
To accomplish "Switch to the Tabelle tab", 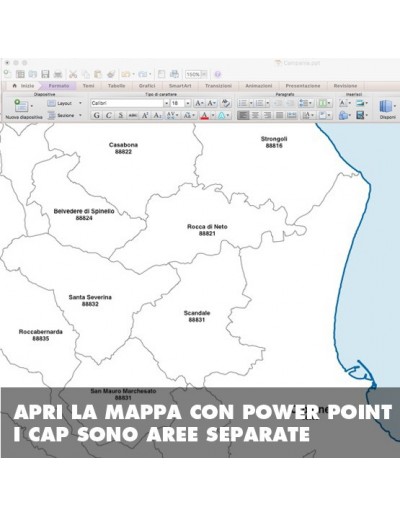I will pos(116,86).
